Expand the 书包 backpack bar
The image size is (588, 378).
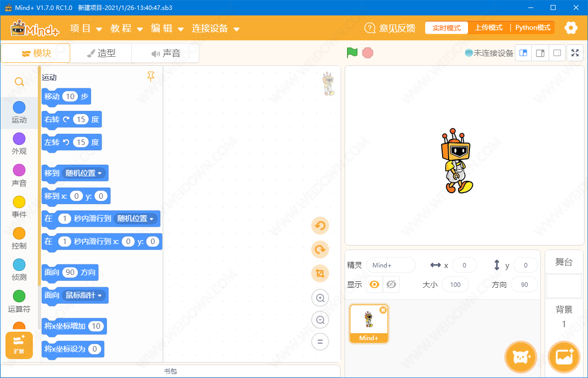pyautogui.click(x=170, y=371)
